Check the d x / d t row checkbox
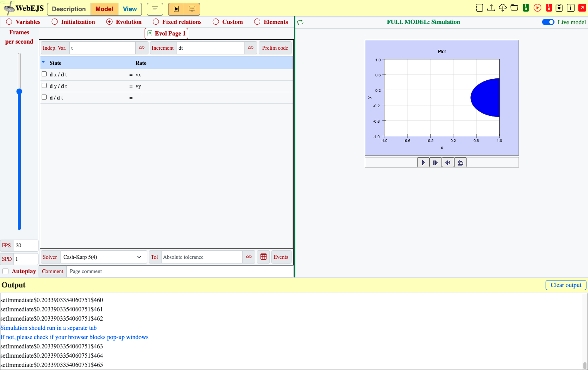Screen dimensions: 588x370 pos(44,74)
